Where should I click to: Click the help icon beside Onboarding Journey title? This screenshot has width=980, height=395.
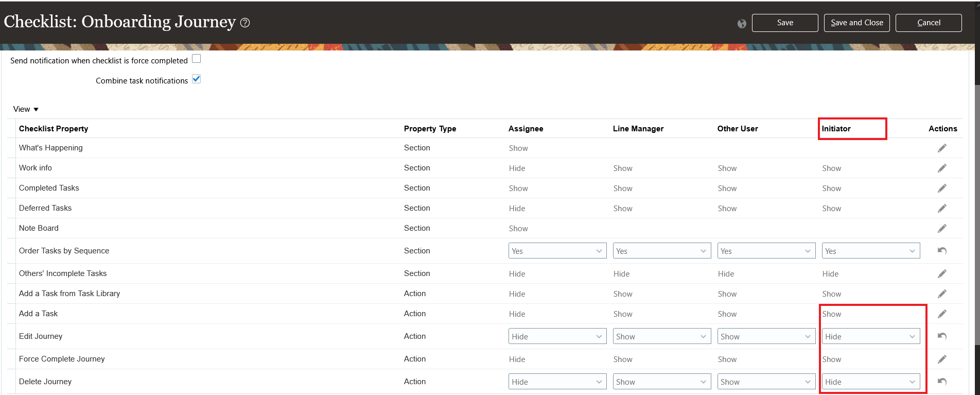(245, 23)
